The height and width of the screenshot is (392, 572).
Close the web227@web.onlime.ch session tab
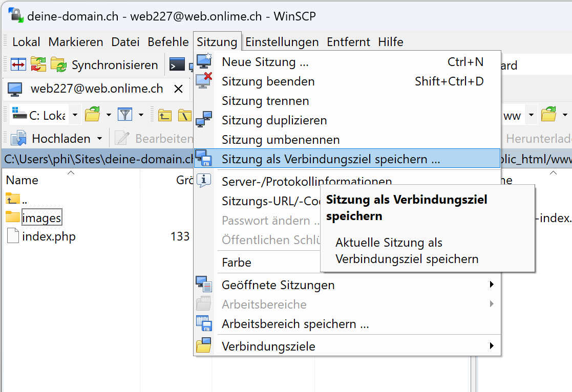pos(178,89)
